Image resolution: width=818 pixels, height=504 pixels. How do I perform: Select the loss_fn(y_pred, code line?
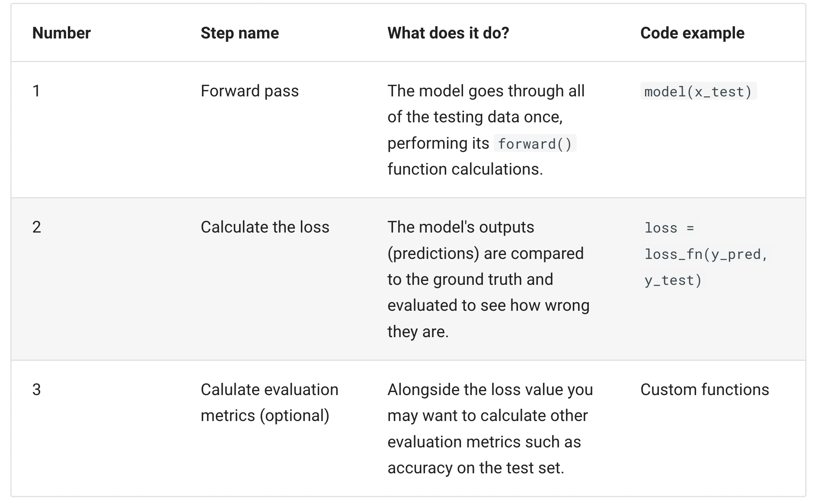coord(706,254)
